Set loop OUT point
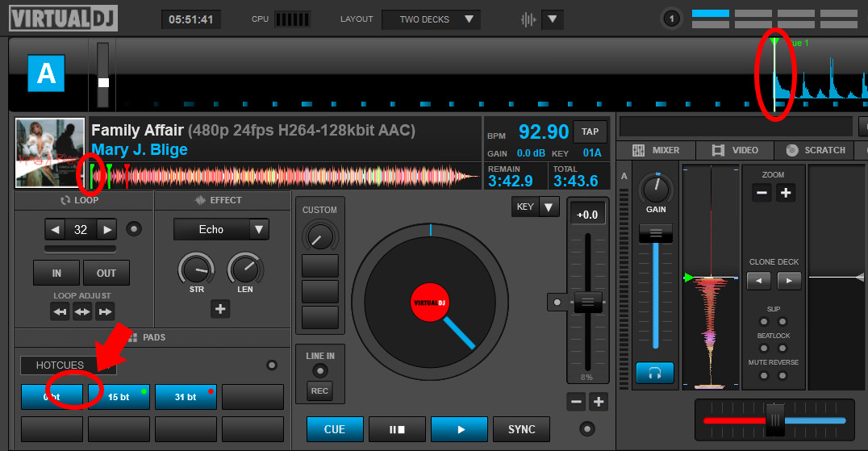The image size is (868, 451). (106, 273)
